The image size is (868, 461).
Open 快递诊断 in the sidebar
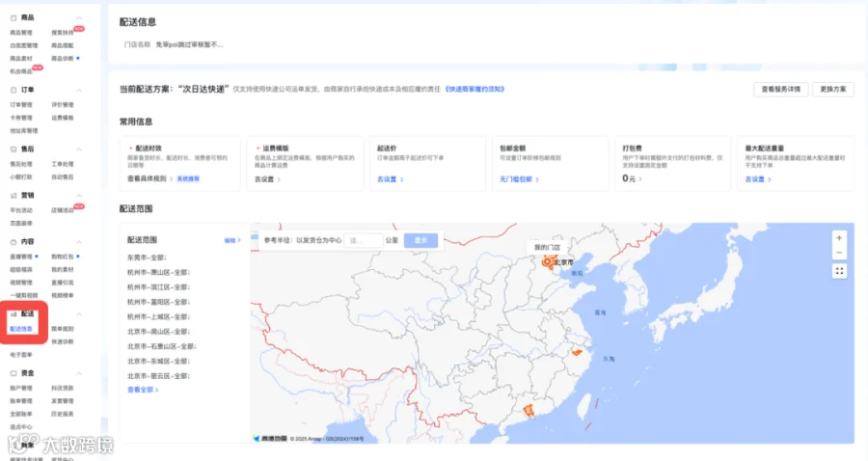pyautogui.click(x=62, y=342)
